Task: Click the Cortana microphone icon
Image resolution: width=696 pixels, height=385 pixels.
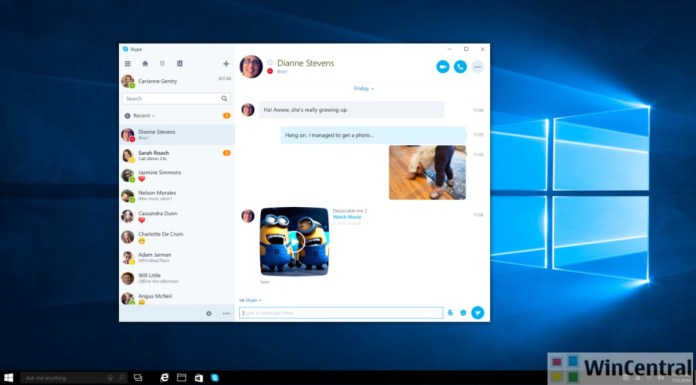Action: tap(111, 378)
